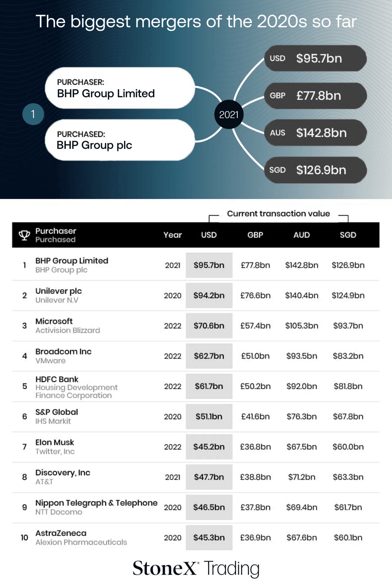Click the highlighted $94.2bn Unilever USD cell
Screen dimensions: 392x587
[x=209, y=295]
